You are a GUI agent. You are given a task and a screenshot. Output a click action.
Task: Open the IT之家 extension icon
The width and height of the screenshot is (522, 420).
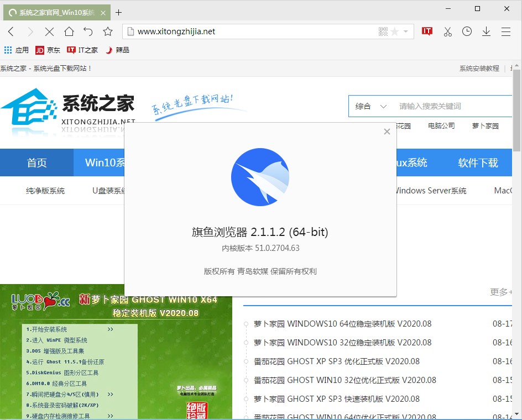[x=427, y=32]
